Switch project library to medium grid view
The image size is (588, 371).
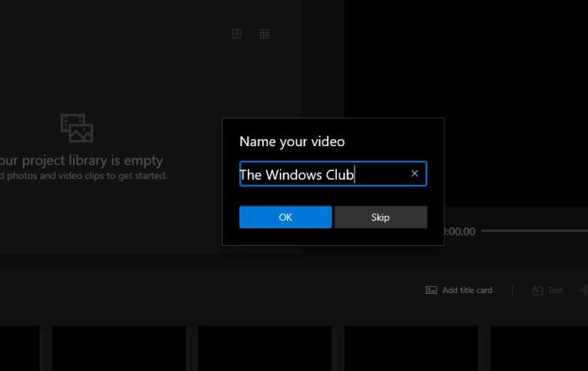[x=237, y=34]
